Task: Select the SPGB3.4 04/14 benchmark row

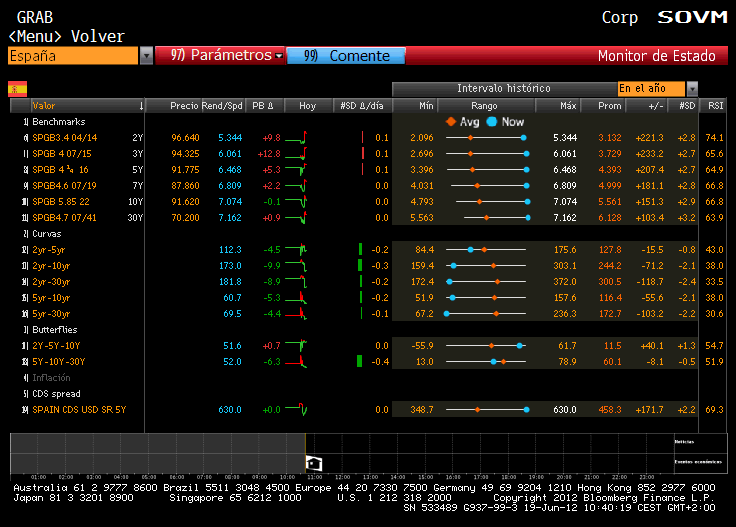Action: tap(65, 137)
